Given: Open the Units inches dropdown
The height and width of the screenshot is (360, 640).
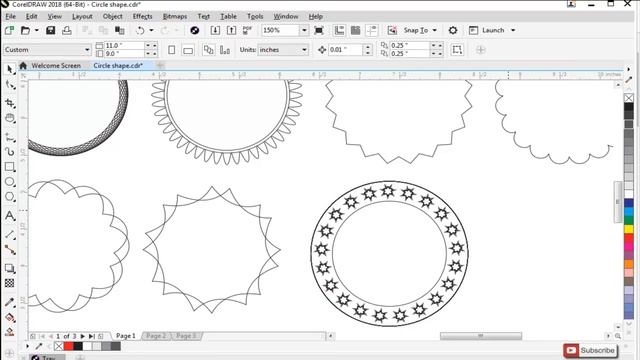Looking at the screenshot, I should pyautogui.click(x=304, y=50).
